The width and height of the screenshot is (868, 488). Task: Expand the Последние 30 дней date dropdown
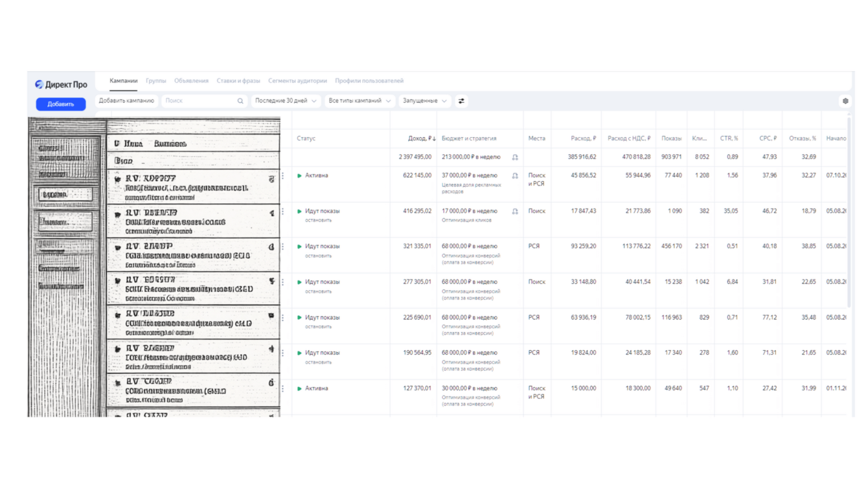coord(286,101)
